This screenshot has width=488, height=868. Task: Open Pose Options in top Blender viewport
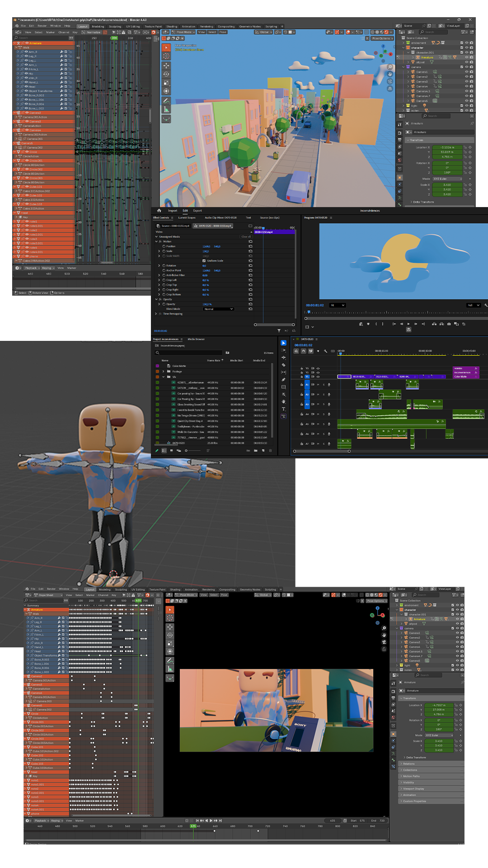click(x=381, y=38)
